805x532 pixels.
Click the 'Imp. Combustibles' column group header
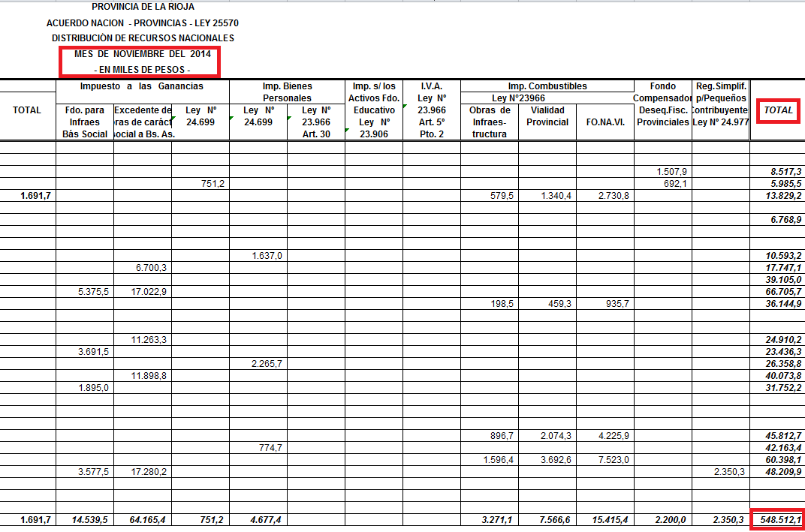(547, 86)
